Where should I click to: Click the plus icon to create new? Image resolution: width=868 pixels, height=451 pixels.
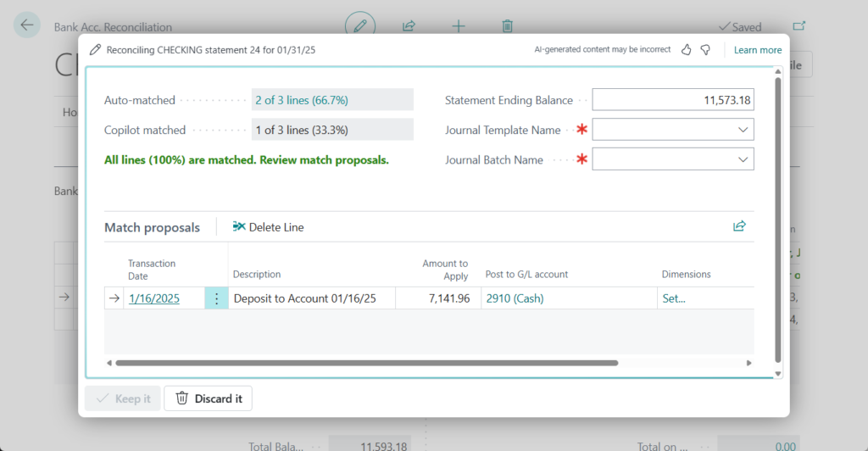pyautogui.click(x=459, y=25)
